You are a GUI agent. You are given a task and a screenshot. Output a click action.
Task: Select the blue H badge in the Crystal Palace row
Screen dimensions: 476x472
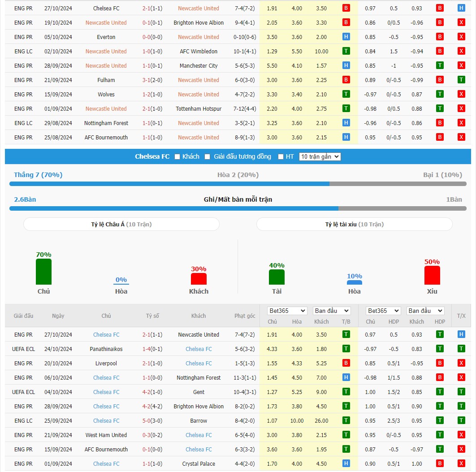(x=346, y=463)
